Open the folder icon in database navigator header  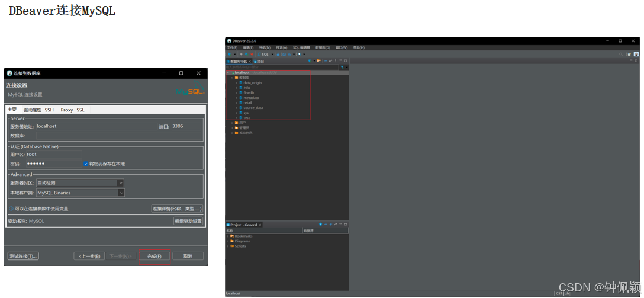click(x=318, y=61)
